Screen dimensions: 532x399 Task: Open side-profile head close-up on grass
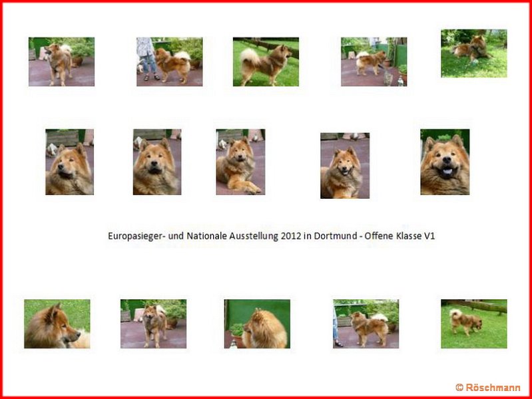(x=57, y=324)
